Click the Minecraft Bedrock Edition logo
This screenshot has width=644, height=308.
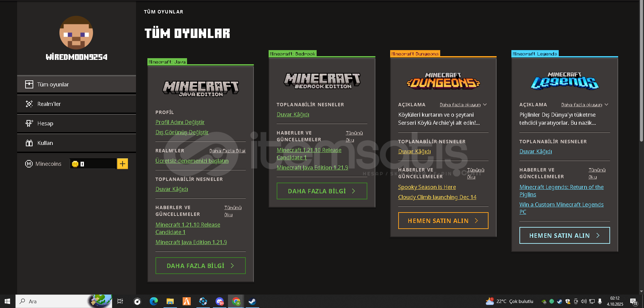(x=322, y=81)
